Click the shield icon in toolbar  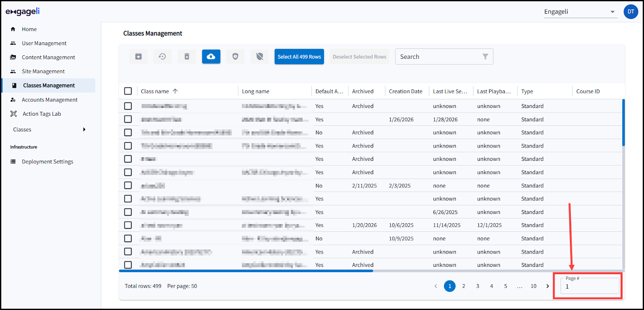pos(235,57)
